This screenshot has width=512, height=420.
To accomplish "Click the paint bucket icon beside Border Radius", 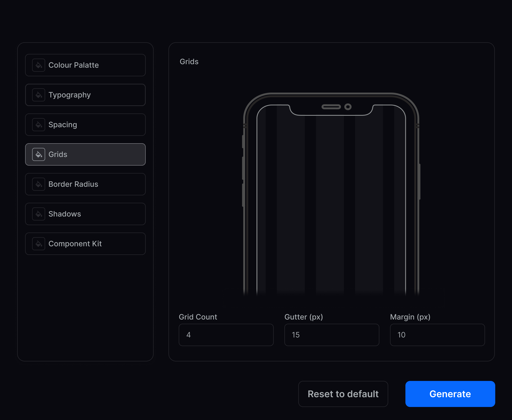I will [x=38, y=184].
